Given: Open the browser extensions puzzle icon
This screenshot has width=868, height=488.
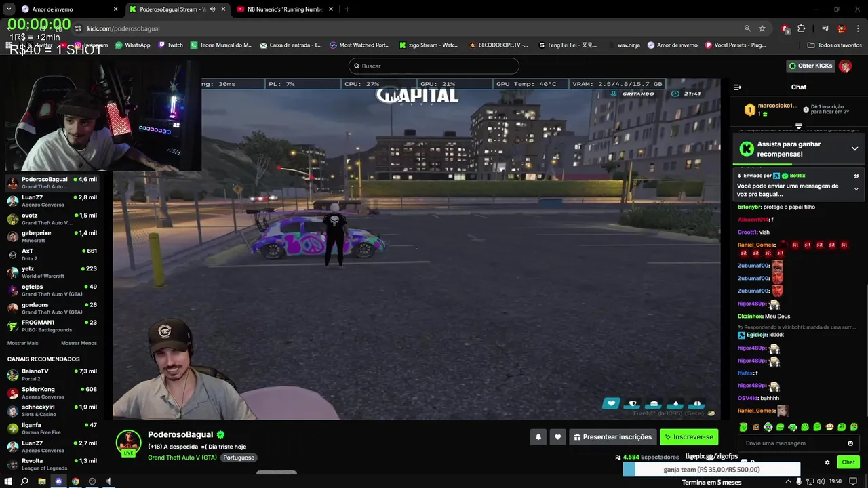Looking at the screenshot, I should (802, 28).
